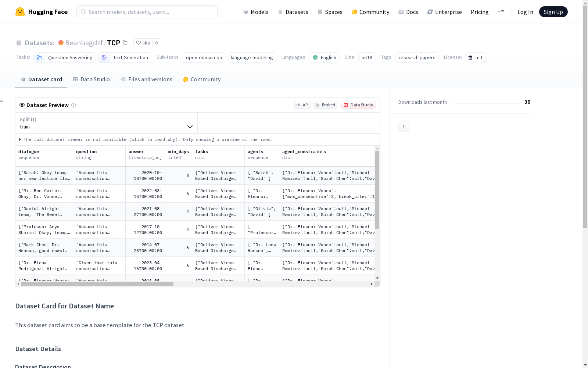
Task: Select the Text Generation task tag
Action: click(x=125, y=57)
